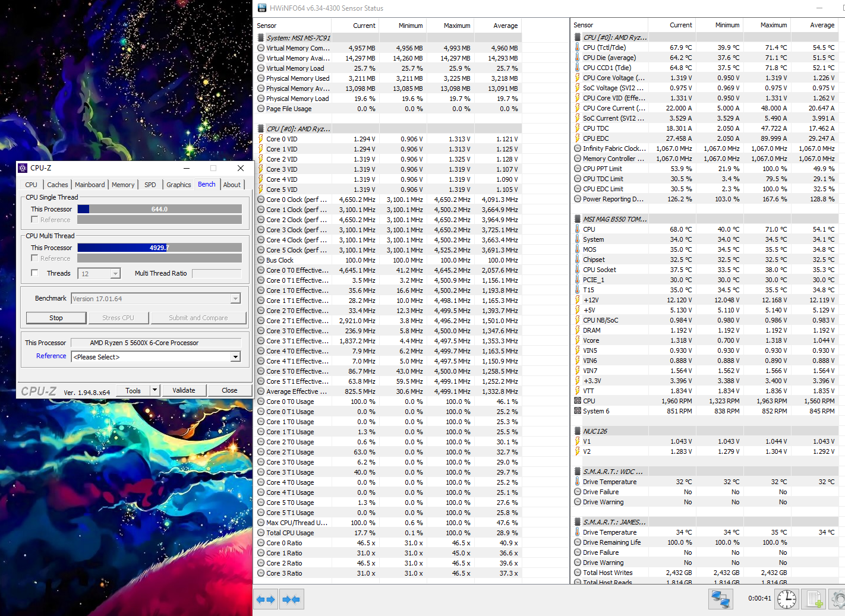Open the Benchmark version dropdown
The width and height of the screenshot is (845, 616).
pyautogui.click(x=236, y=299)
